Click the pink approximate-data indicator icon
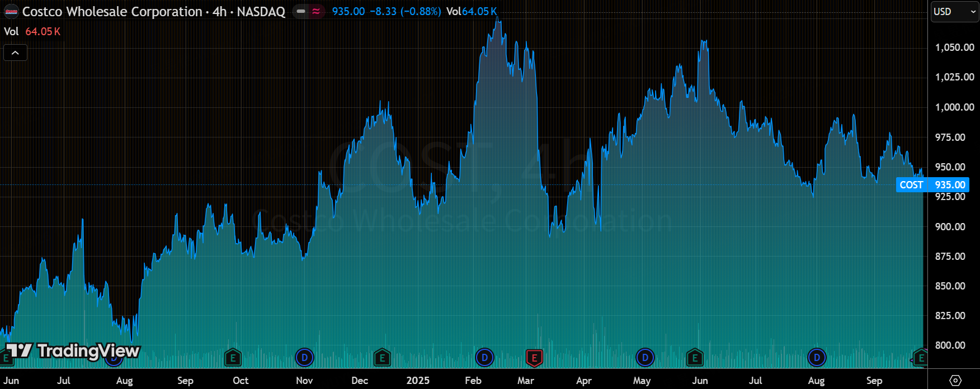The height and width of the screenshot is (389, 980). 317,11
